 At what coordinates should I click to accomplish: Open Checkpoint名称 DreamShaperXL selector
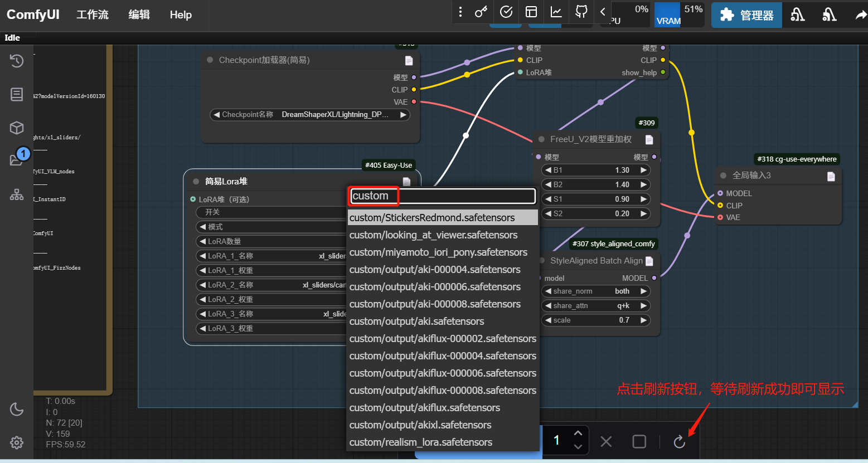[x=309, y=115]
